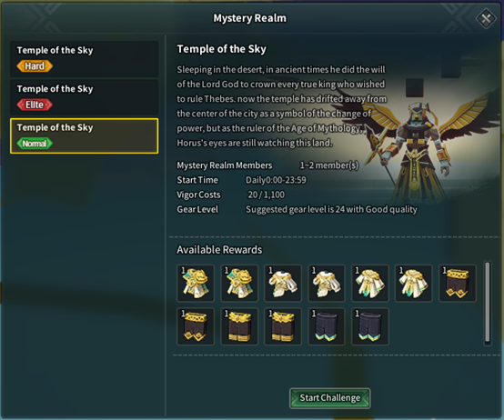
Task: Click the rewards list scrollbar
Action: coord(488,303)
